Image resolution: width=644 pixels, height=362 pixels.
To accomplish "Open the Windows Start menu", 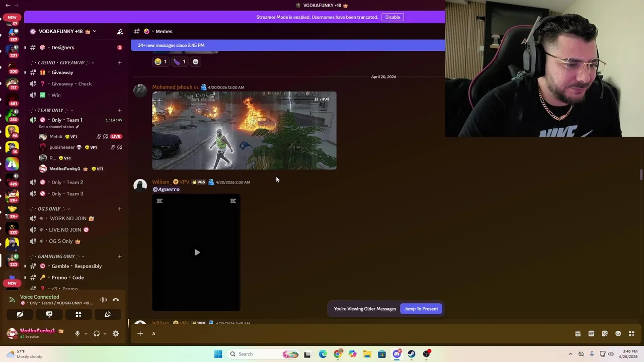I will 218,354.
